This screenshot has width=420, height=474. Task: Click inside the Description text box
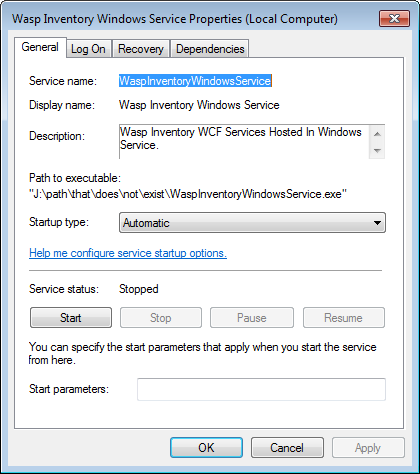tap(244, 141)
